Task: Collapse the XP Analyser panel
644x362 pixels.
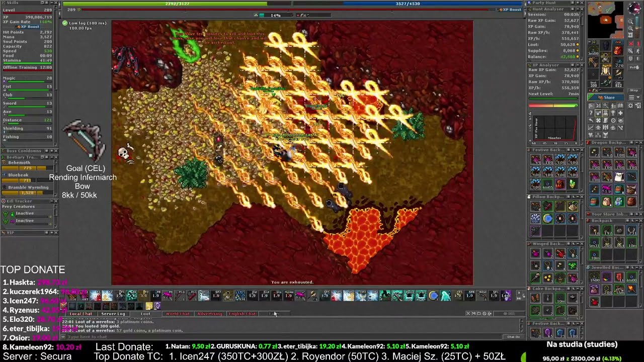Action: point(577,65)
